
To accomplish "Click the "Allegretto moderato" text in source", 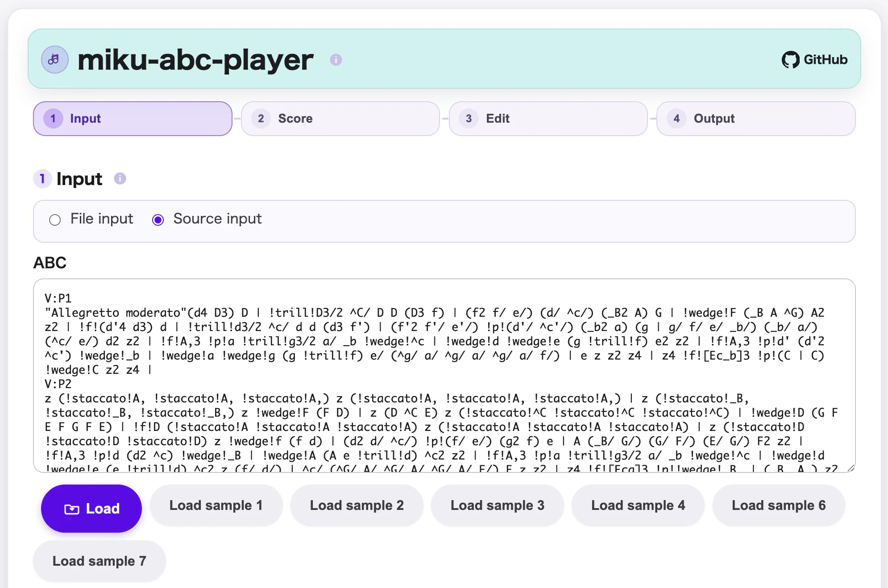I will [x=116, y=313].
